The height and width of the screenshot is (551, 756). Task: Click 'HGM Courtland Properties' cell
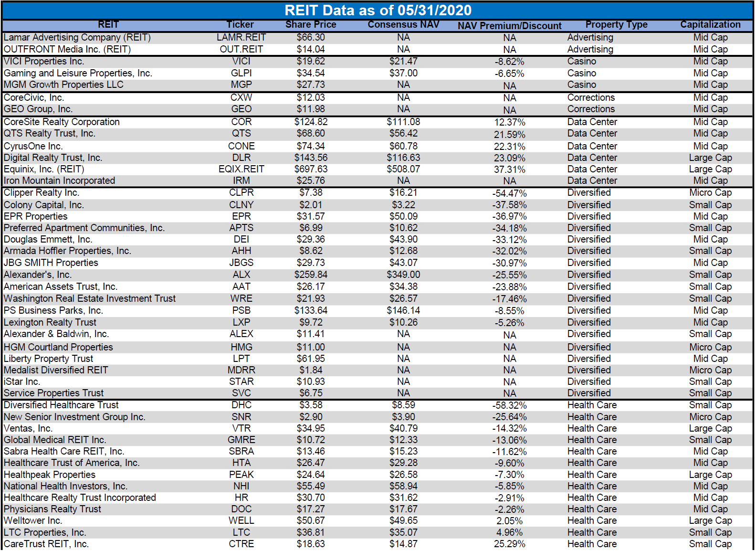pos(58,347)
